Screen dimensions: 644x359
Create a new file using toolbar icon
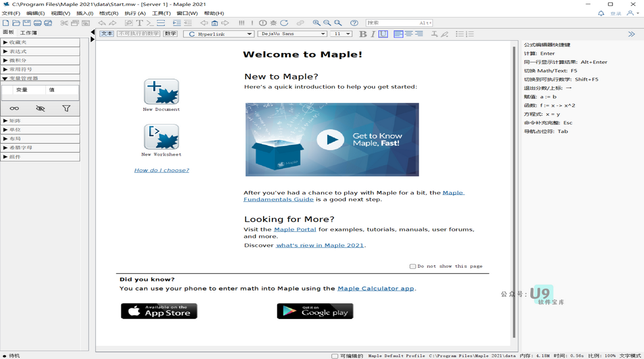[x=6, y=23]
